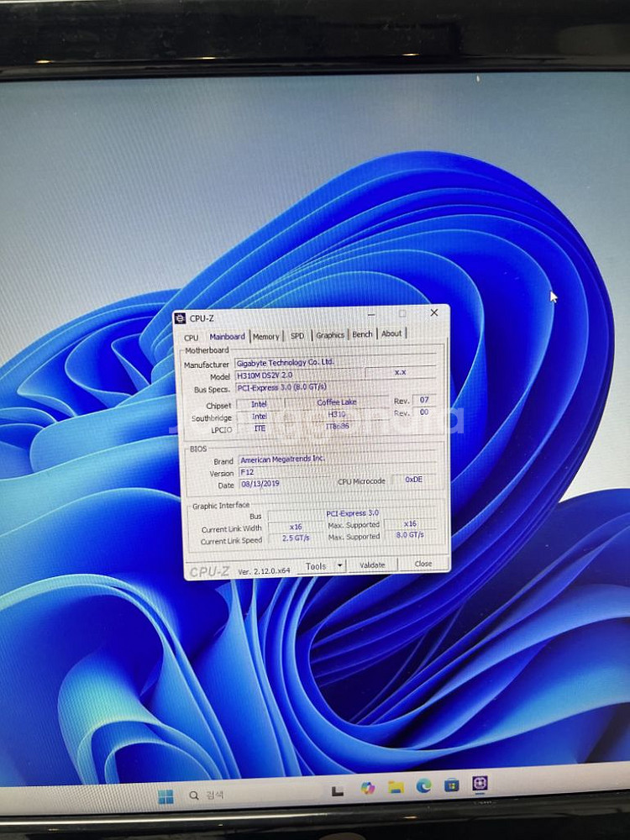This screenshot has height=840, width=630.
Task: Click the Southbridge Rev. 00 value
Action: coord(424,412)
